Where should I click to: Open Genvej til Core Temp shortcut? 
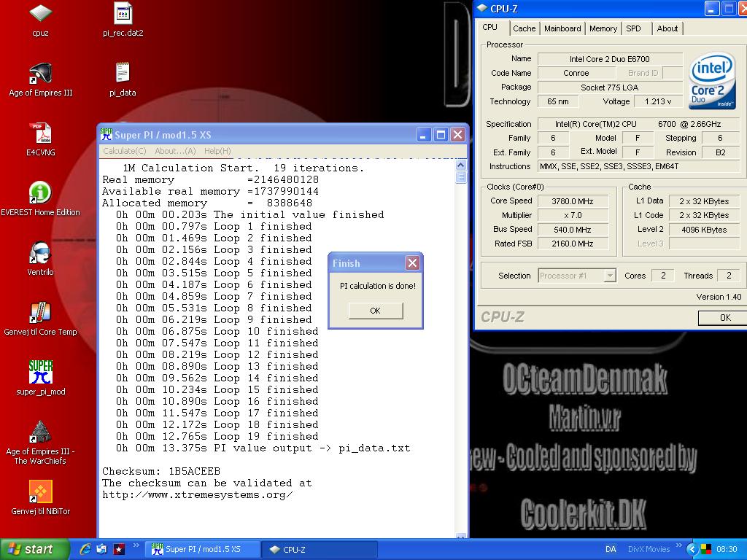click(41, 319)
